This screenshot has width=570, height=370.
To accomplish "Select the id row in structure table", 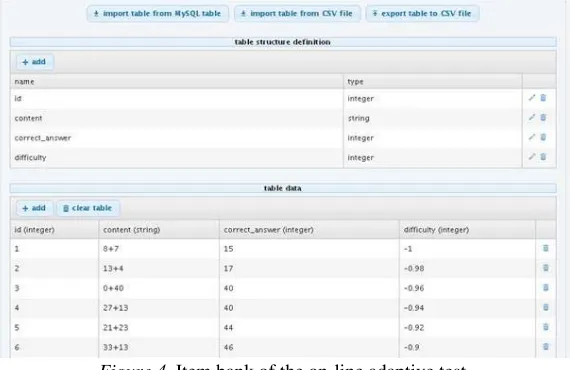I will pyautogui.click(x=283, y=99).
